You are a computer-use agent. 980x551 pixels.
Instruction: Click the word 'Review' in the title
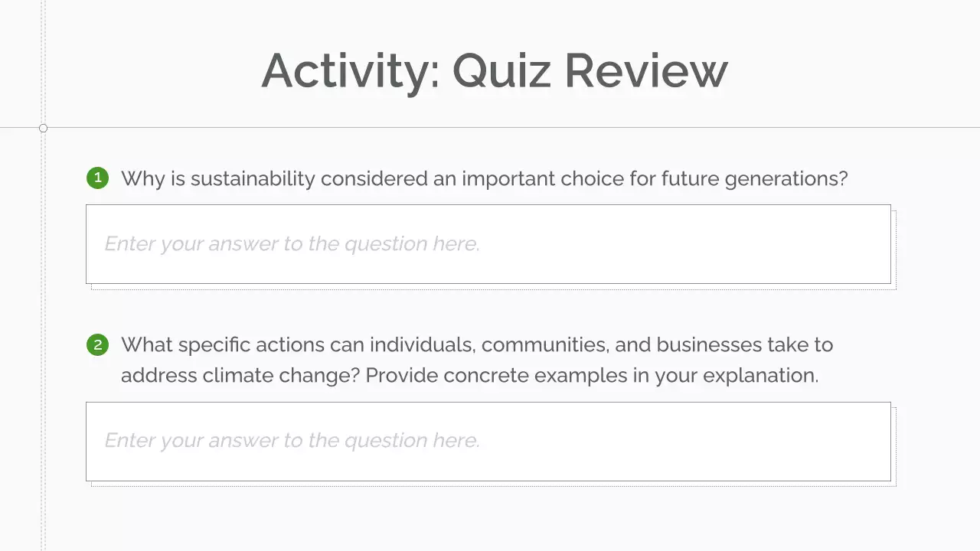[x=646, y=71]
